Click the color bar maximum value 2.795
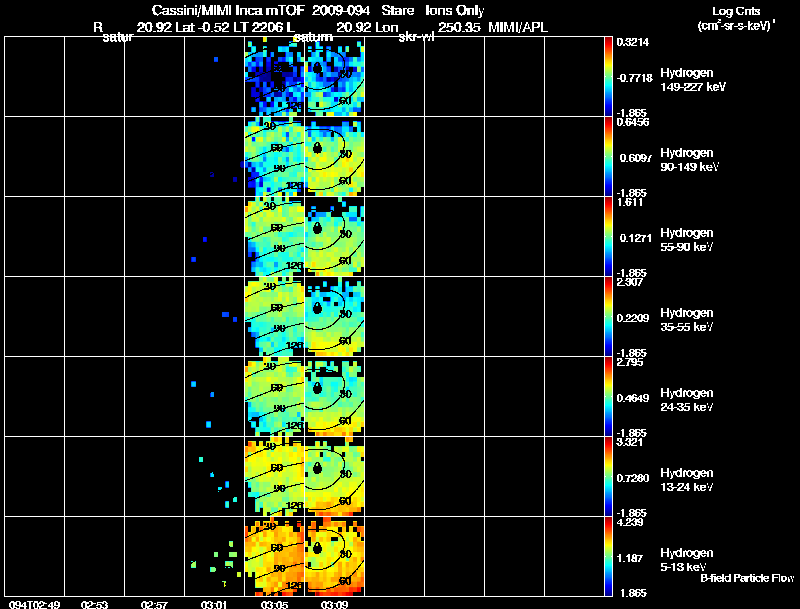The width and height of the screenshot is (800, 609). (x=630, y=362)
